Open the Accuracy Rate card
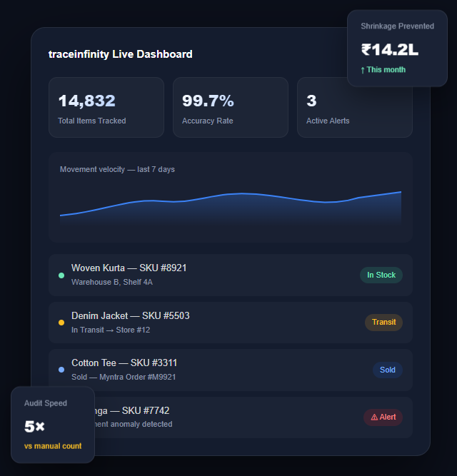Screen dimensions: 457x476 pyautogui.click(x=231, y=108)
